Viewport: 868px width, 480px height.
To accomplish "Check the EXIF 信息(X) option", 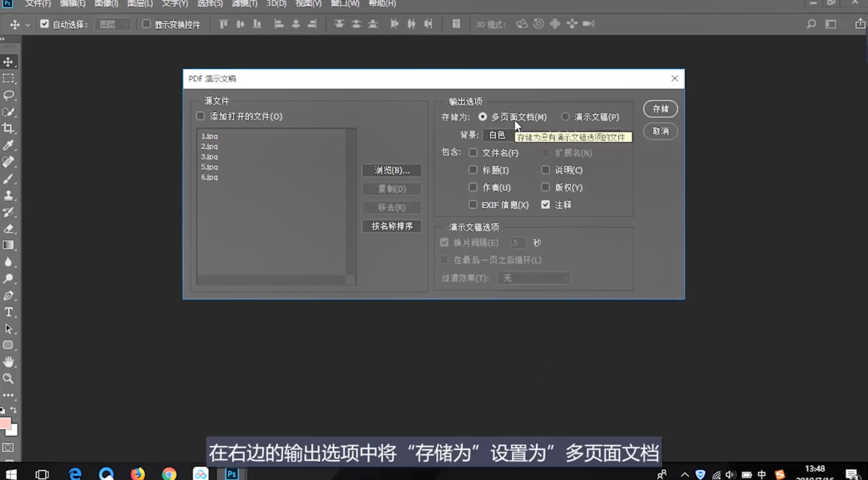I will (x=473, y=205).
